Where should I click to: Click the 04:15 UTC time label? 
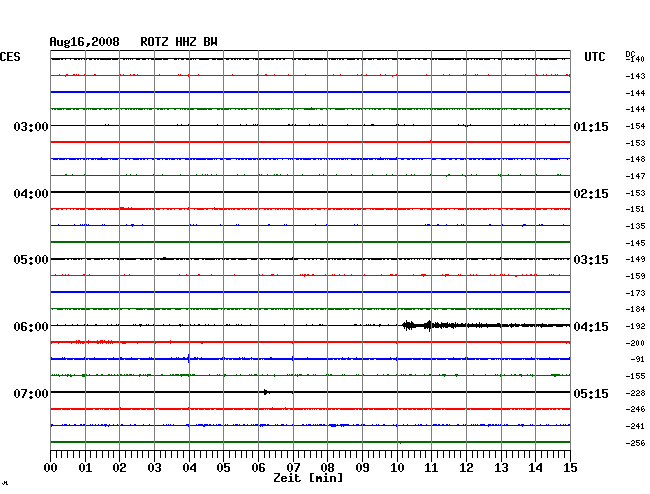[x=591, y=327]
